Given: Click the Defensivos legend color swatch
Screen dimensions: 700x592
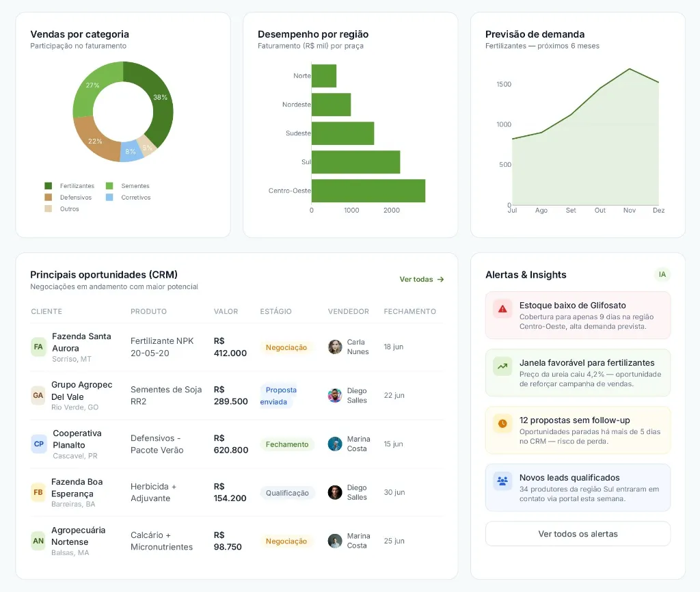Looking at the screenshot, I should 49,198.
